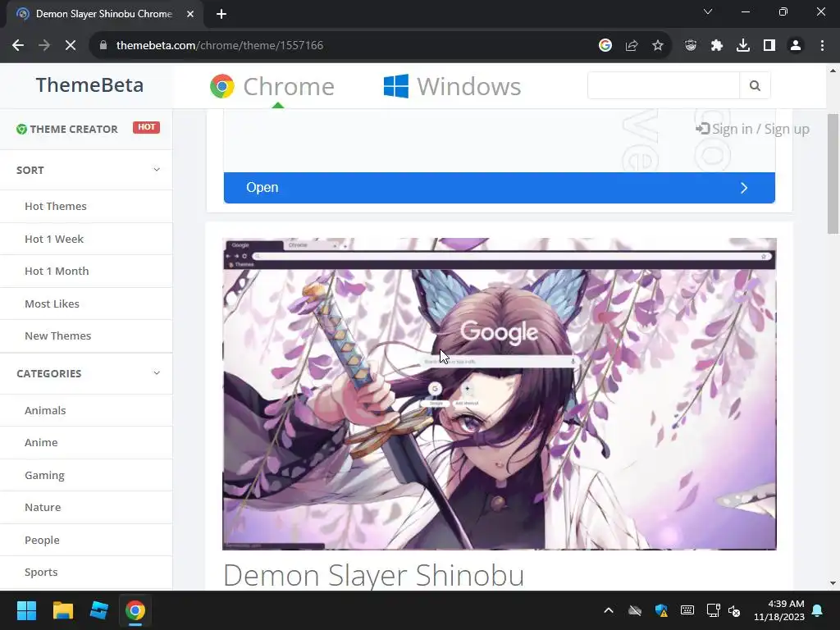Share this page via share icon
Screen dimensions: 840x630
[632, 46]
